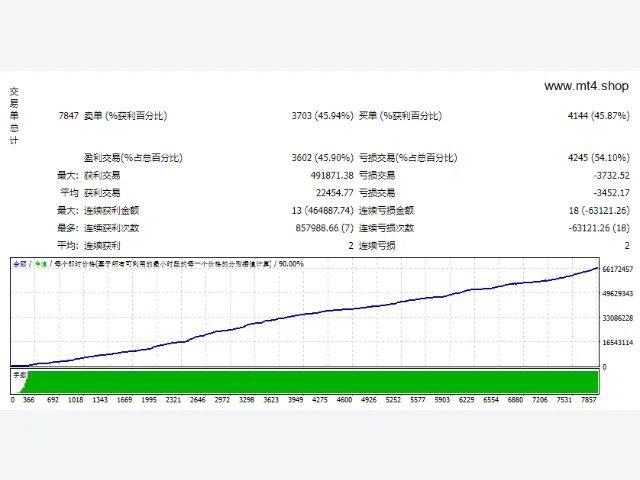Screen dimensions: 640x480
Task: Select the value "3602 (45.90%)"
Action: (x=322, y=158)
